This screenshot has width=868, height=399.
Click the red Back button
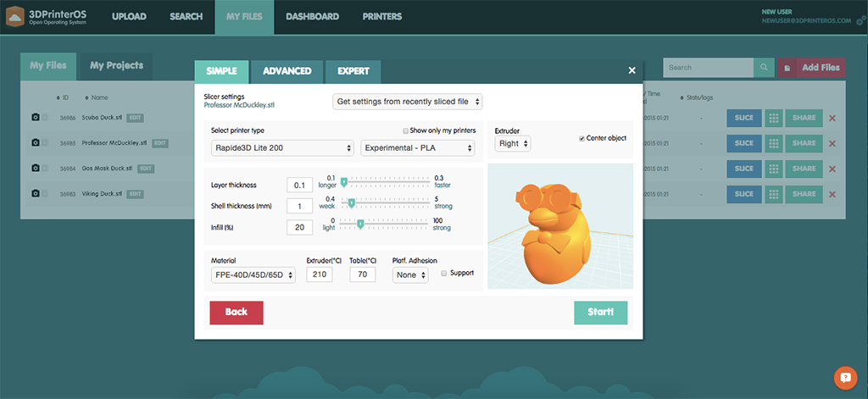(x=236, y=312)
